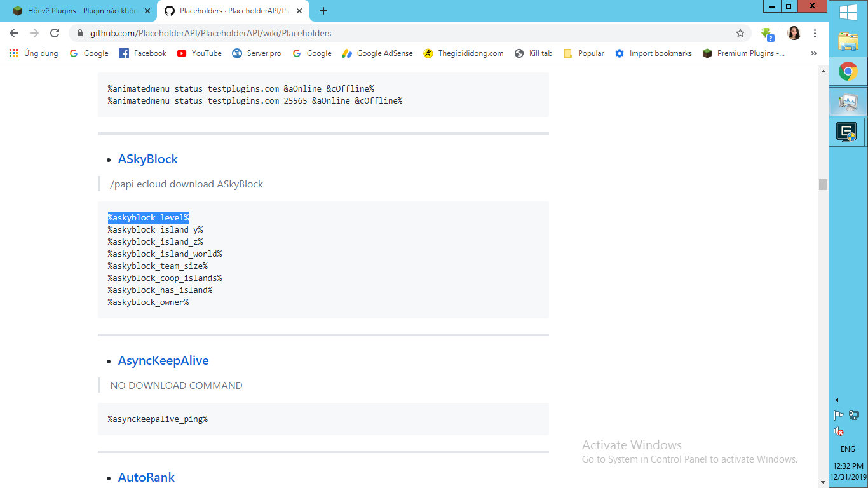Open the Import bookmarks shortcut
Screen dimensions: 868x488
click(x=654, y=53)
